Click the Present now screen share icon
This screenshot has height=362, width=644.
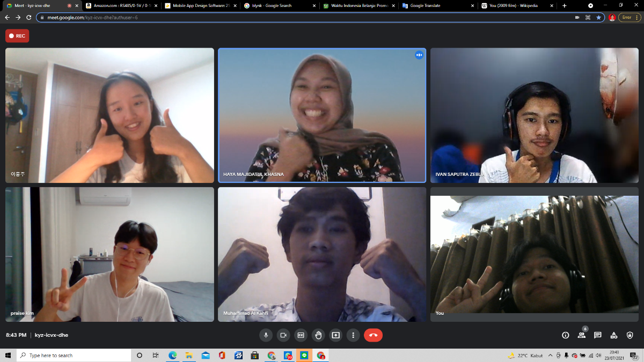pos(336,335)
